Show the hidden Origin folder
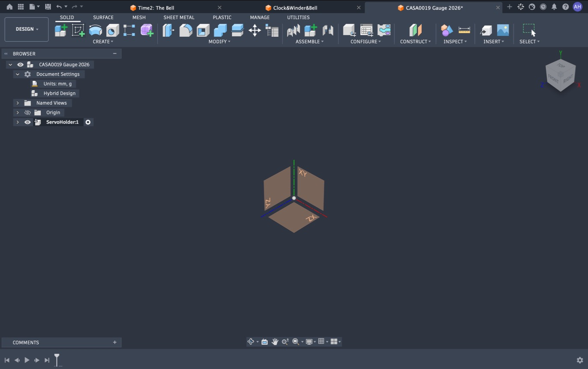The height and width of the screenshot is (369, 588). [27, 113]
